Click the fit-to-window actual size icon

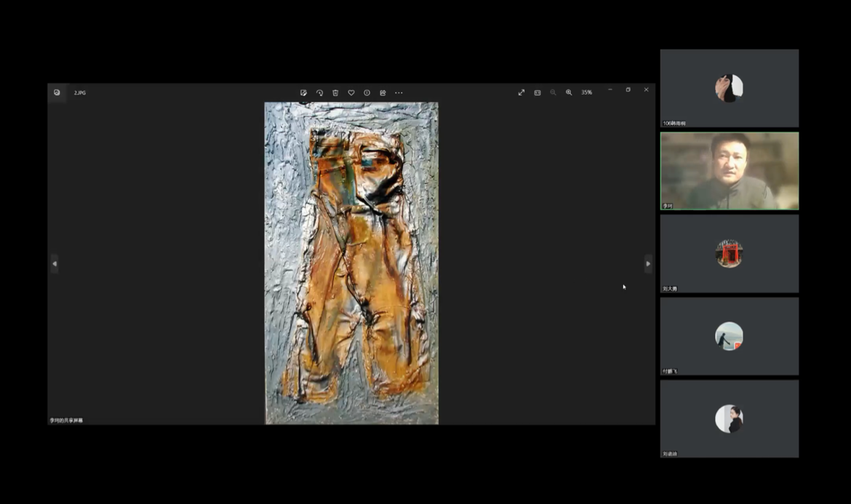(x=538, y=93)
